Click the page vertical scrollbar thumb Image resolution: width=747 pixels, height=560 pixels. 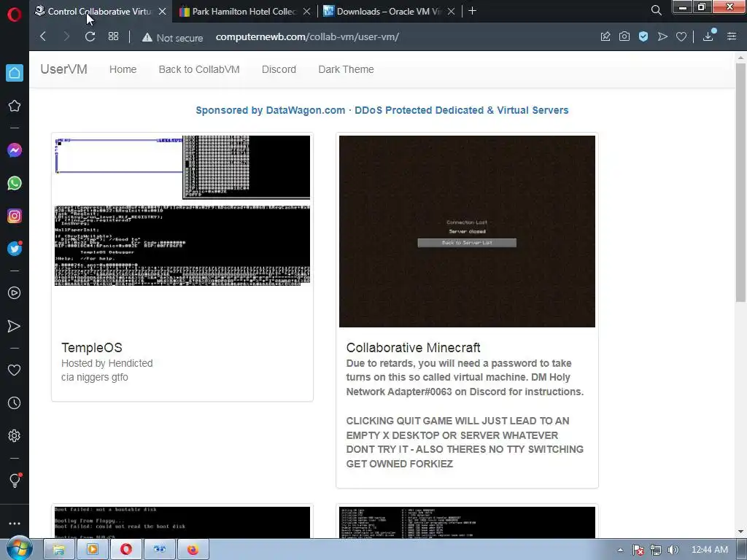tap(740, 182)
